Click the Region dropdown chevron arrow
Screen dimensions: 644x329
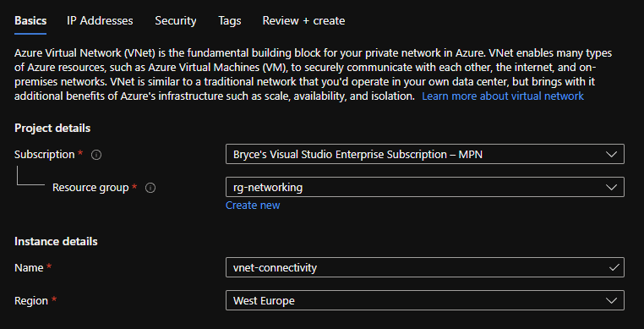click(611, 300)
